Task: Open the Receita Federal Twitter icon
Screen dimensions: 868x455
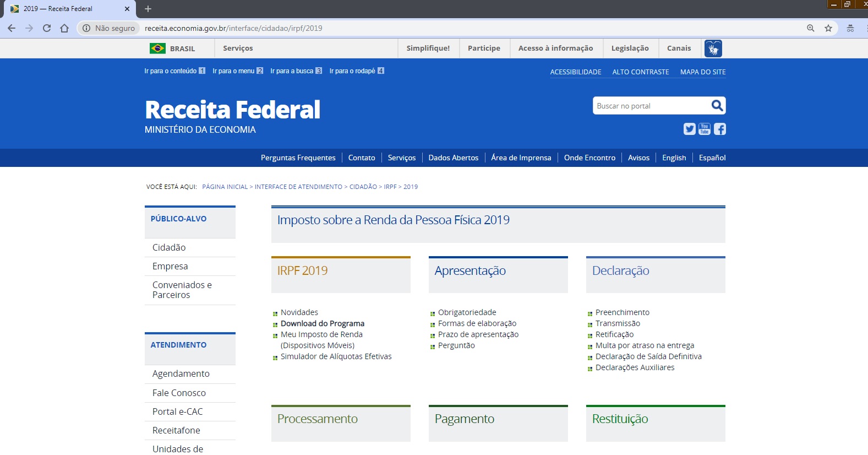Action: (x=690, y=129)
